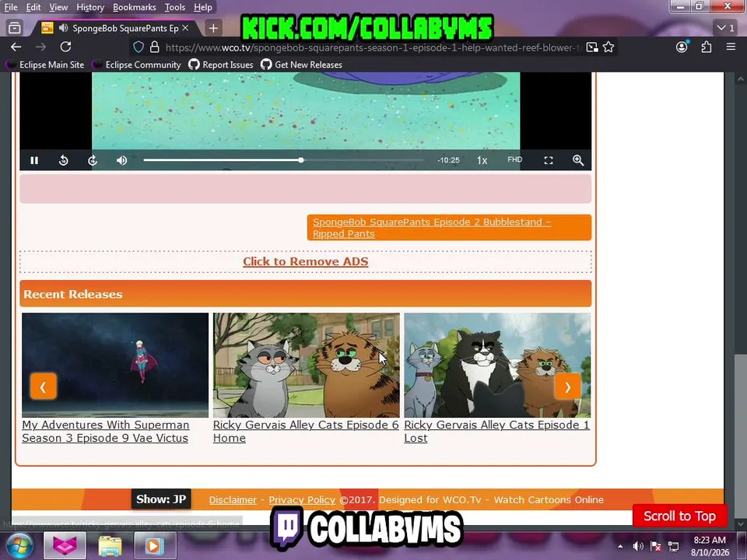Image resolution: width=747 pixels, height=560 pixels.
Task: Open the History menu
Action: pos(90,7)
